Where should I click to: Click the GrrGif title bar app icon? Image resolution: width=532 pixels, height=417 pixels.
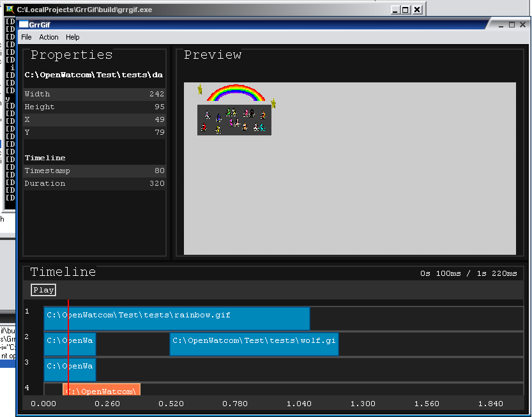click(x=24, y=25)
